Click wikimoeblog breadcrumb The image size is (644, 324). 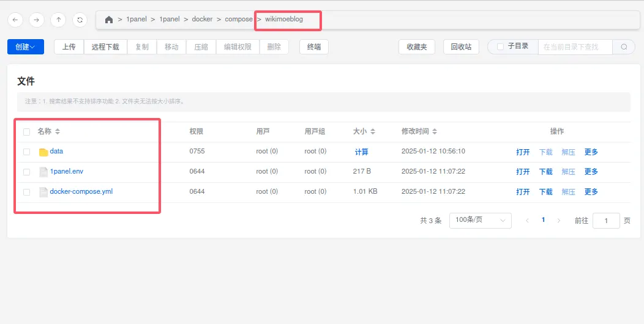pos(284,20)
